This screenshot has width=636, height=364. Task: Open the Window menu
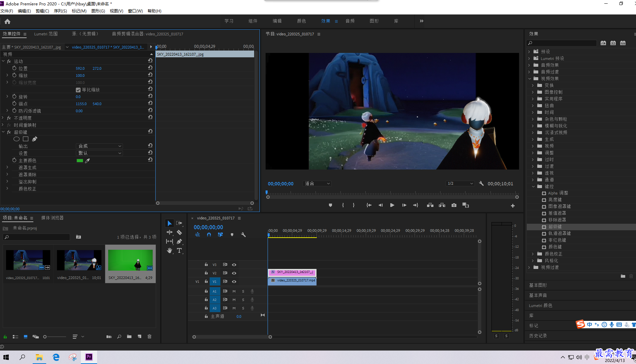click(x=135, y=11)
